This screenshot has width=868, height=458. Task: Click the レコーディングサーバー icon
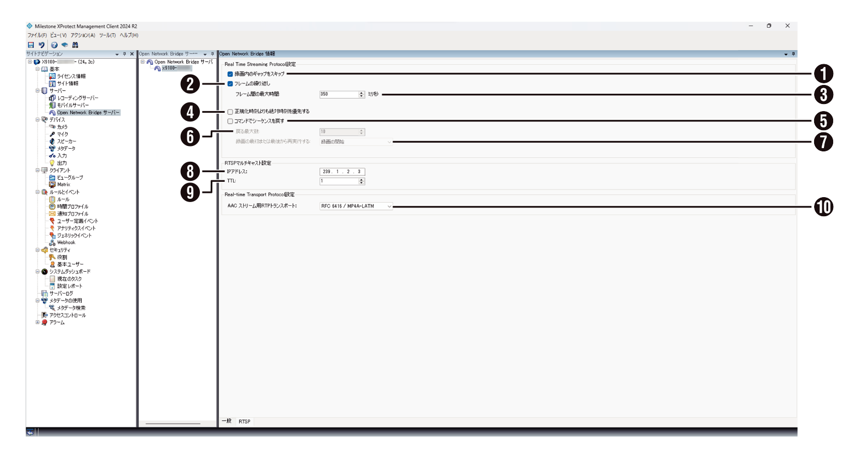[x=52, y=98]
